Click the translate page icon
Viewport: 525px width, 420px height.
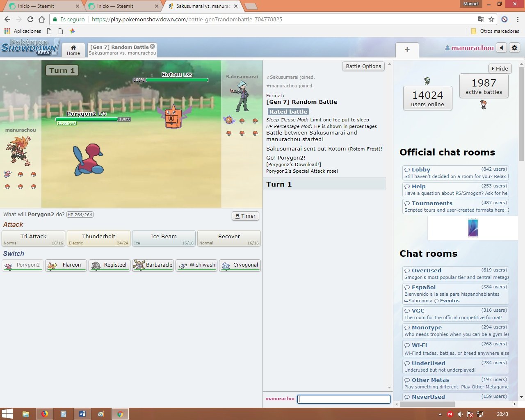click(481, 19)
